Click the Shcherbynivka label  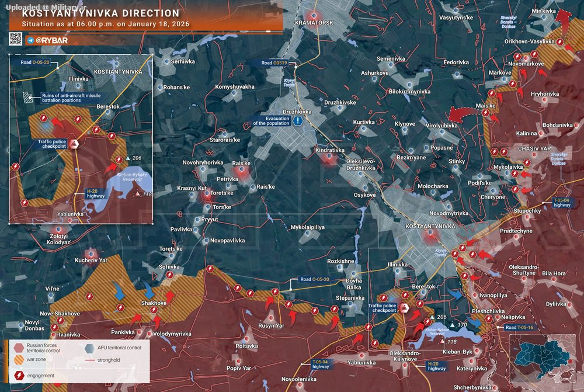[x=472, y=388]
